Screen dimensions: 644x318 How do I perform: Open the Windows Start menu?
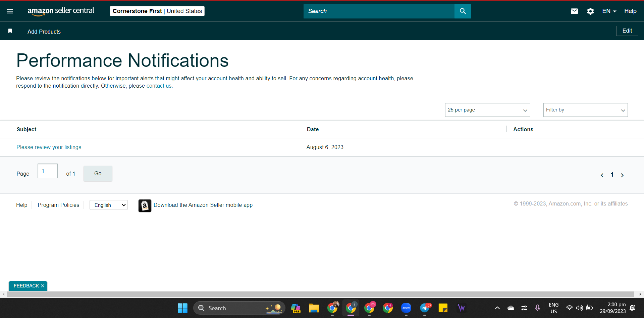point(182,308)
